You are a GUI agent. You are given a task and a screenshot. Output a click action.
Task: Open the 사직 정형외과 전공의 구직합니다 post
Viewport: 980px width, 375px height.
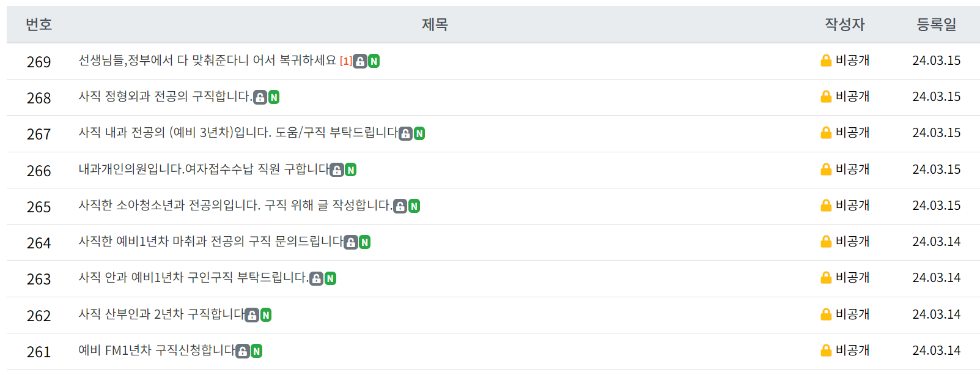(165, 97)
